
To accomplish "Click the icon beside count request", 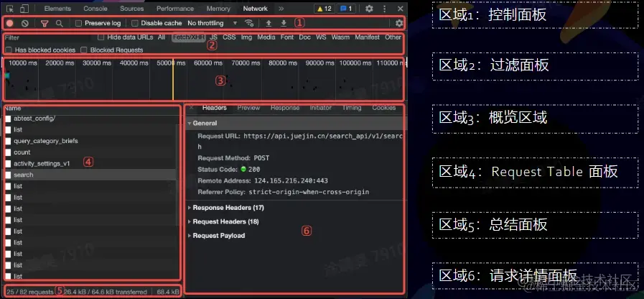I will point(8,152).
